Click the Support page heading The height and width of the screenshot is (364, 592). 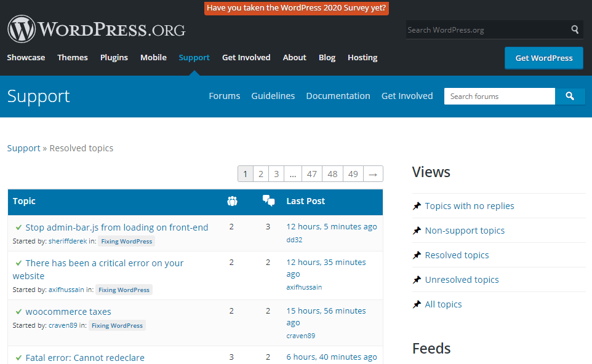(x=39, y=97)
